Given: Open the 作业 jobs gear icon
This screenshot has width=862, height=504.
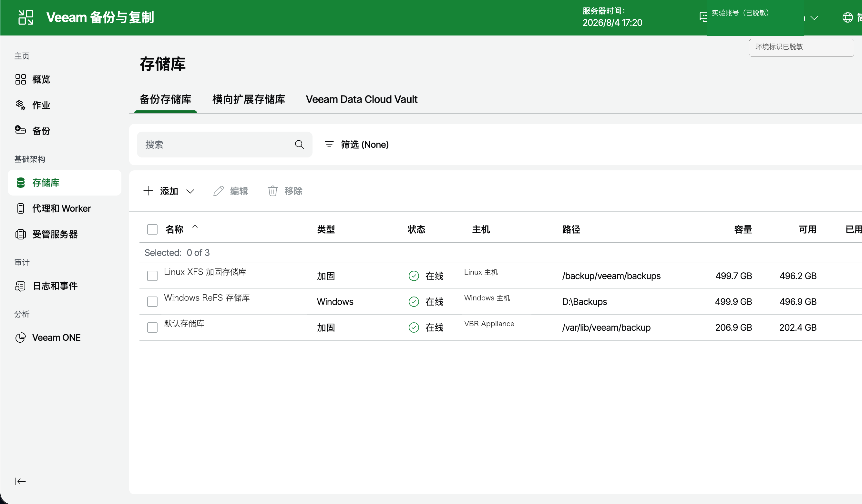Looking at the screenshot, I should click(21, 105).
